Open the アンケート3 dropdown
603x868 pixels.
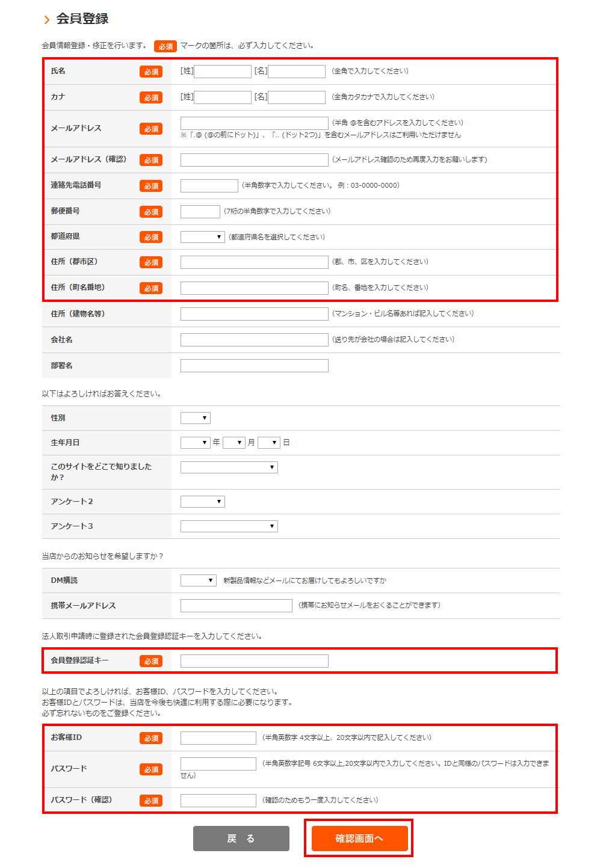229,526
